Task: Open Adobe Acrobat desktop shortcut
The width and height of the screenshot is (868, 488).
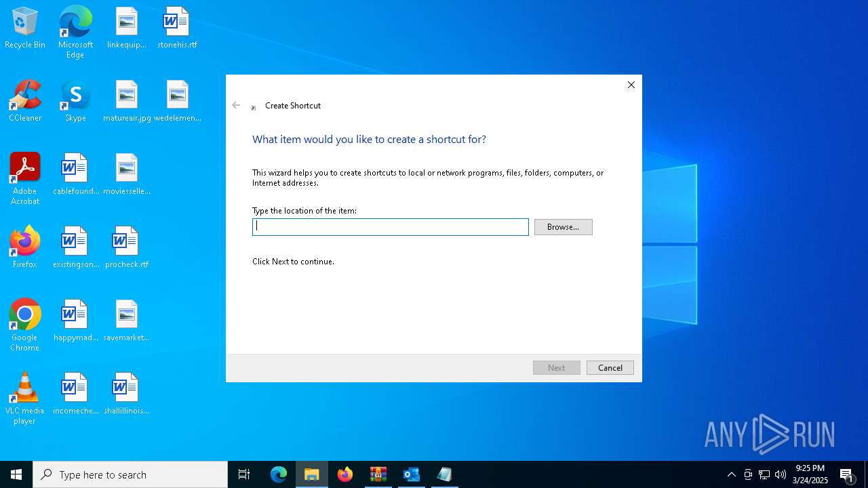Action: tap(25, 179)
